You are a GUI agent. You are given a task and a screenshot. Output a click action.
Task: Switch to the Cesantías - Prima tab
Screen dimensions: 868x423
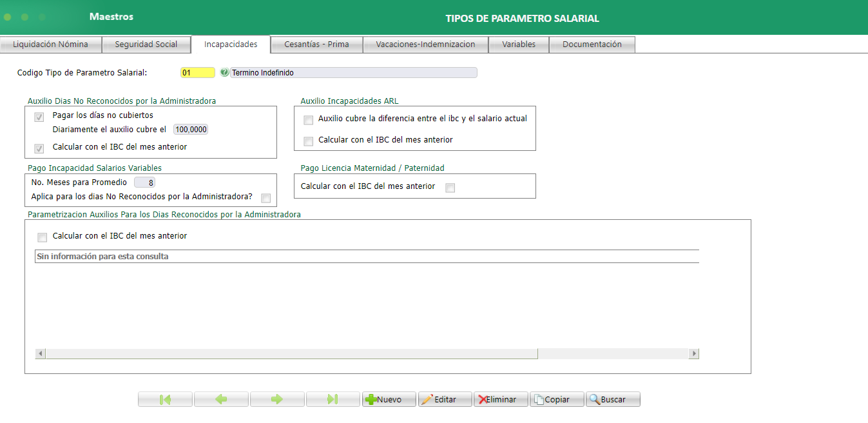click(316, 44)
